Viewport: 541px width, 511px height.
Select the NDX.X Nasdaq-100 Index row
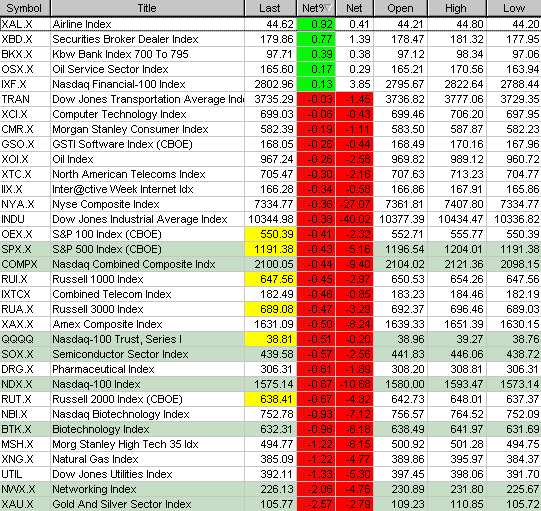coord(270,384)
